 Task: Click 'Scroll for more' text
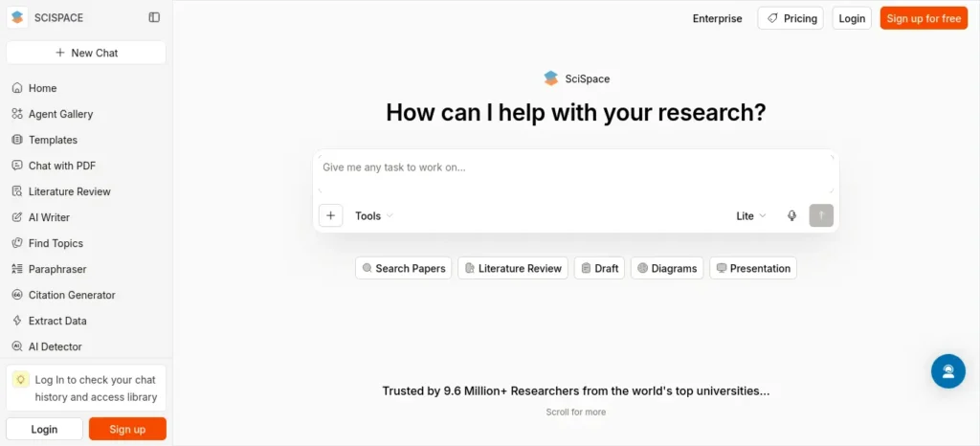[575, 412]
